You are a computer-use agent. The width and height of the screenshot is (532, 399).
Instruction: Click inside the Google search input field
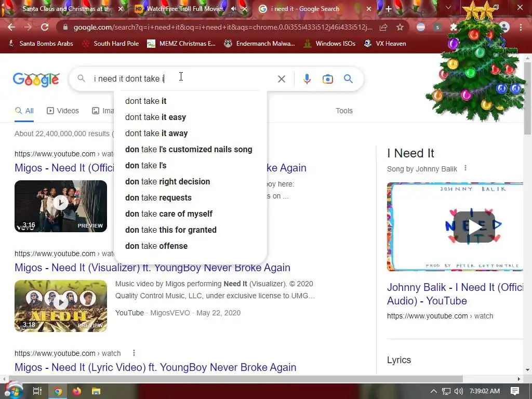[183, 79]
